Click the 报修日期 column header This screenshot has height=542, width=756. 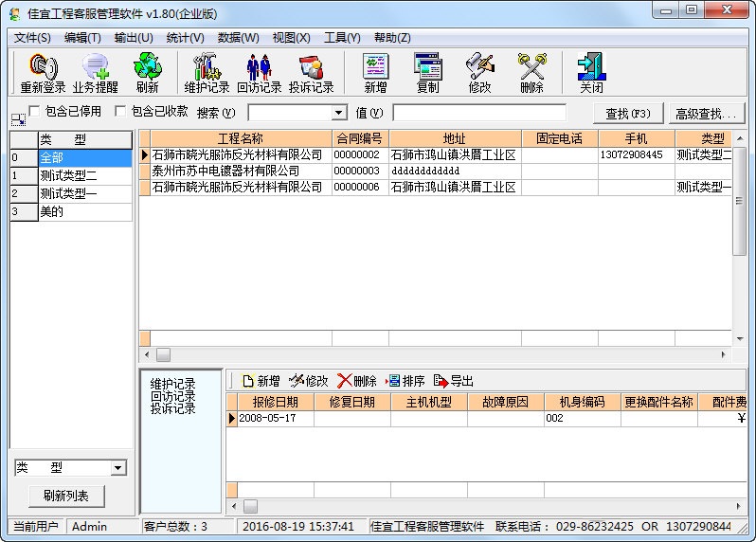276,402
